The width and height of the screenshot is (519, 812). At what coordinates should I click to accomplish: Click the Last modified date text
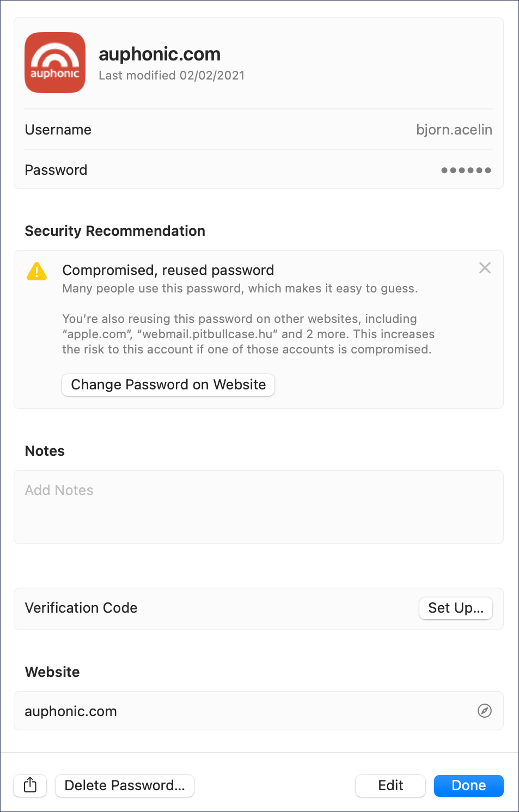pos(172,76)
